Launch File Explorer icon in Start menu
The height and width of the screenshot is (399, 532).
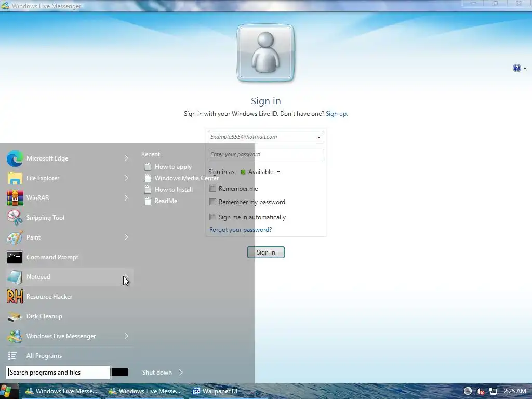tap(15, 178)
